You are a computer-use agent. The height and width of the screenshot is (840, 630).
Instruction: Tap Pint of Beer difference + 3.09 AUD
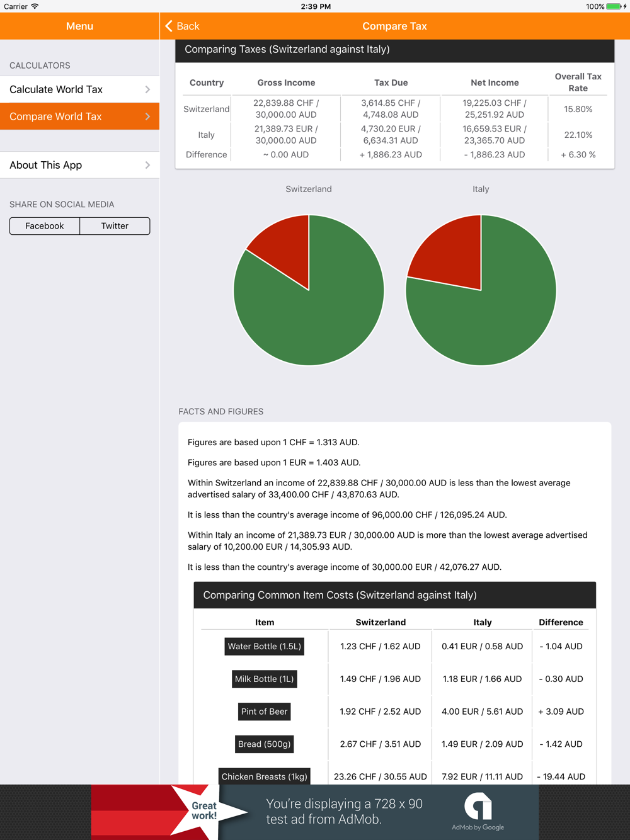coord(561,712)
